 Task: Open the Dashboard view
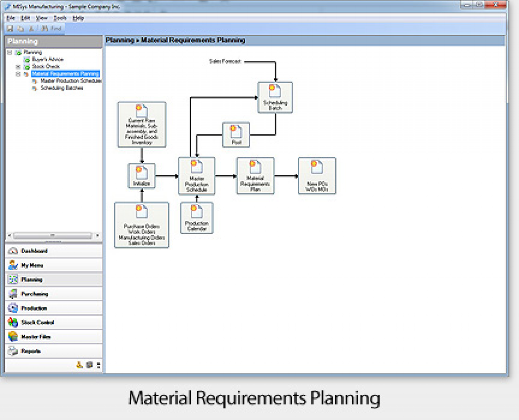click(x=34, y=251)
